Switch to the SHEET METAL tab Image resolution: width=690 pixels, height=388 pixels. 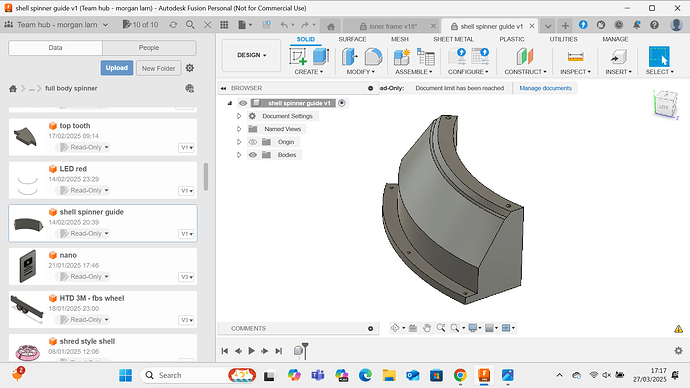(x=453, y=39)
